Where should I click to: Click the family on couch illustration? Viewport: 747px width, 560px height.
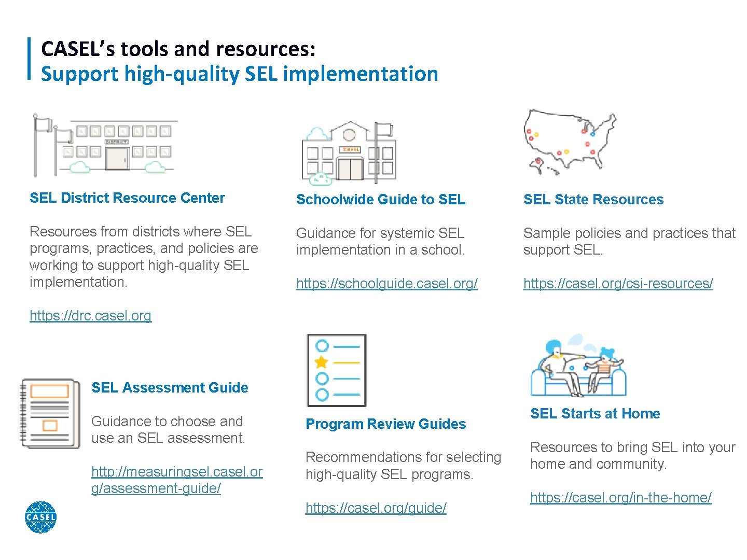click(x=578, y=365)
